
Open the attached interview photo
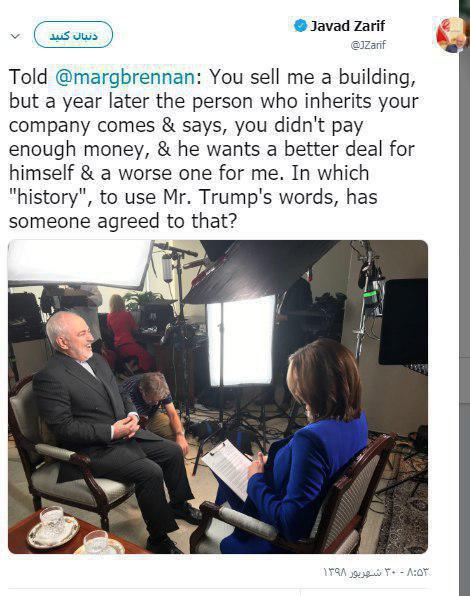218,396
